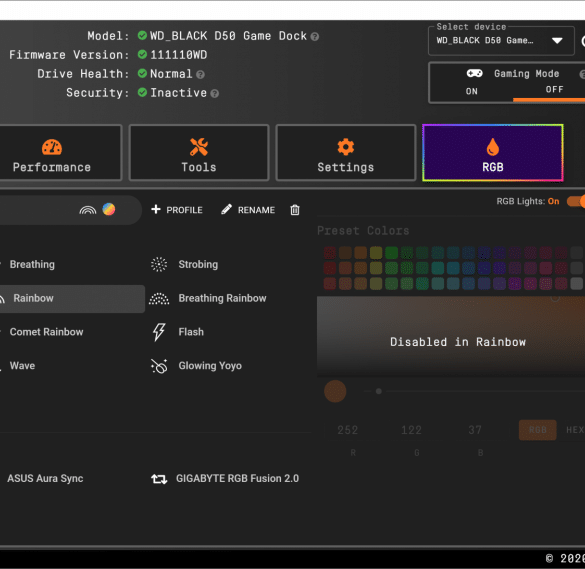Click the sync arrows icon by GIGABYTE
The width and height of the screenshot is (585, 569).
click(159, 479)
